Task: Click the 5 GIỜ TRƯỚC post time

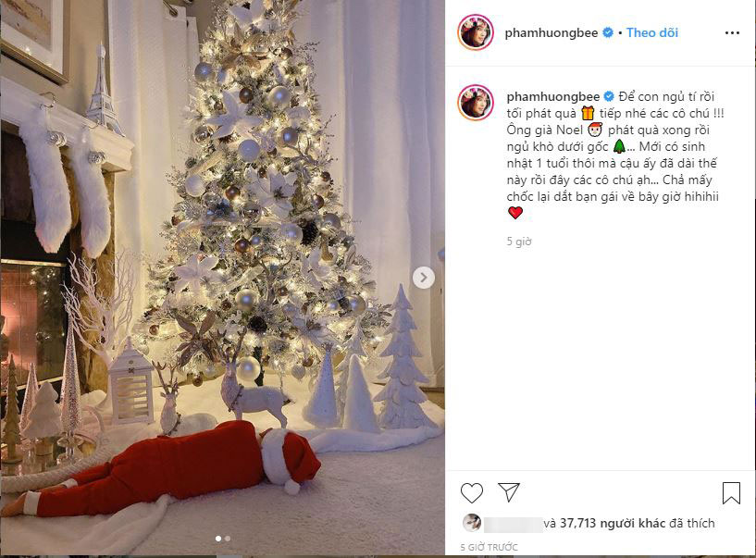Action: (x=489, y=548)
